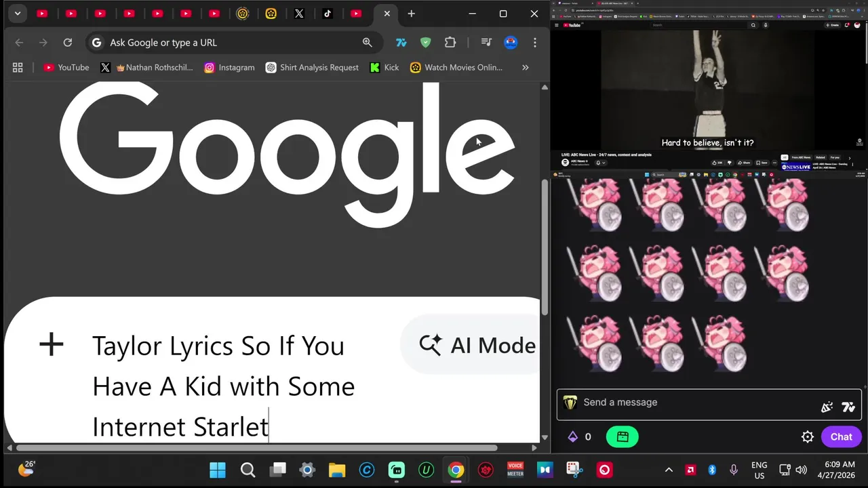
Task: Open Windows taskbar Search
Action: pyautogui.click(x=248, y=470)
